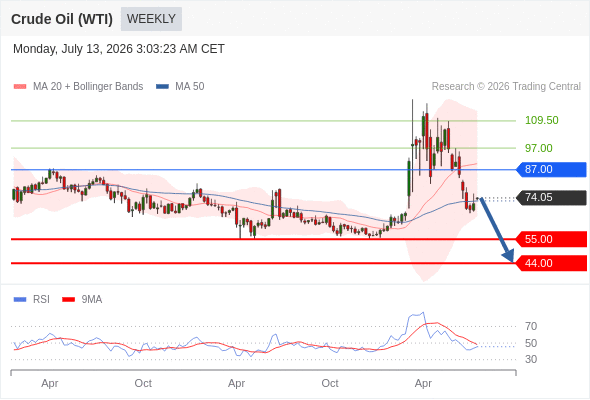
Task: Select the 87.00 blue pivot label
Action: tap(551, 169)
